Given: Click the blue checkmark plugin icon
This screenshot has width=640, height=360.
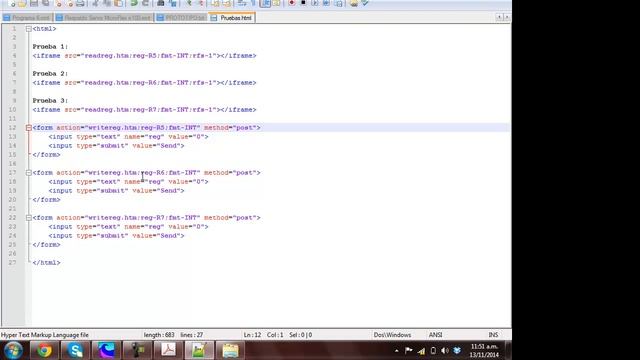Looking at the screenshot, I should point(365,3).
